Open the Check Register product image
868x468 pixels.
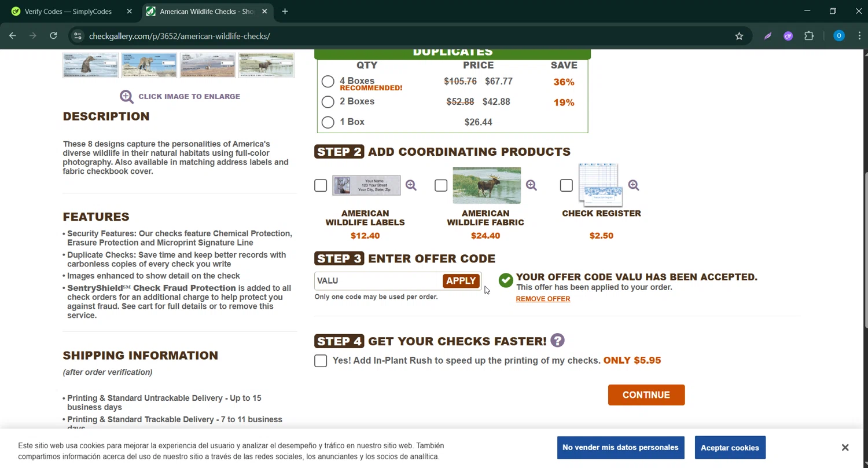601,185
